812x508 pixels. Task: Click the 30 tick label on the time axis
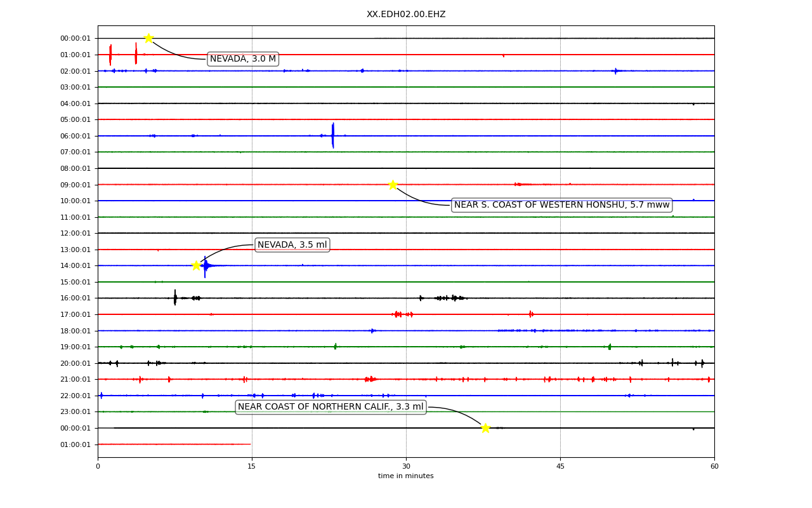click(x=406, y=467)
